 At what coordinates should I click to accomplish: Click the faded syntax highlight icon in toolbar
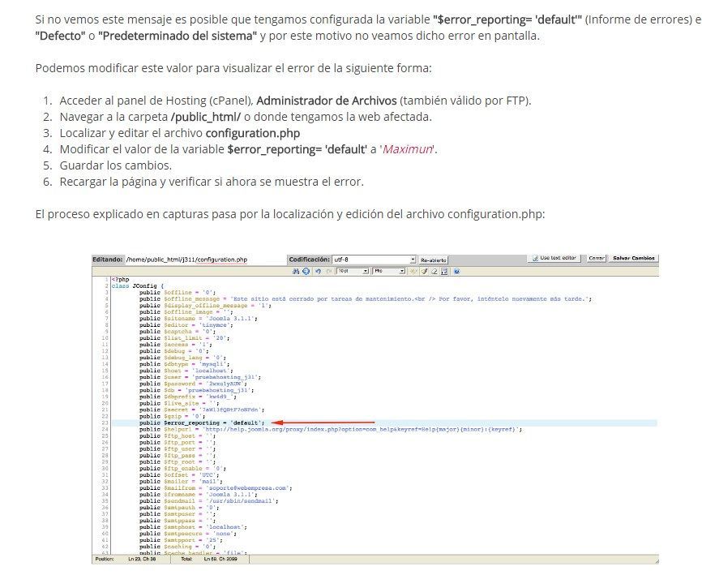pos(413,271)
